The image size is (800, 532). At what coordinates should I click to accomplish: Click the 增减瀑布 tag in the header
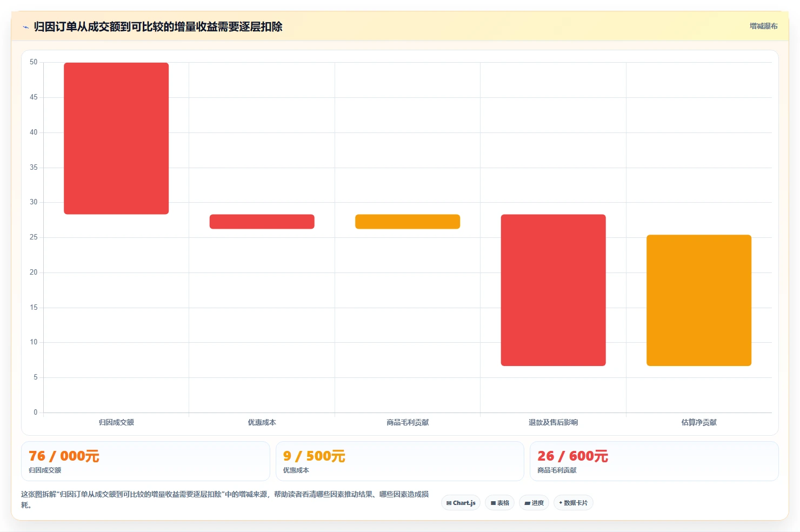coord(763,26)
